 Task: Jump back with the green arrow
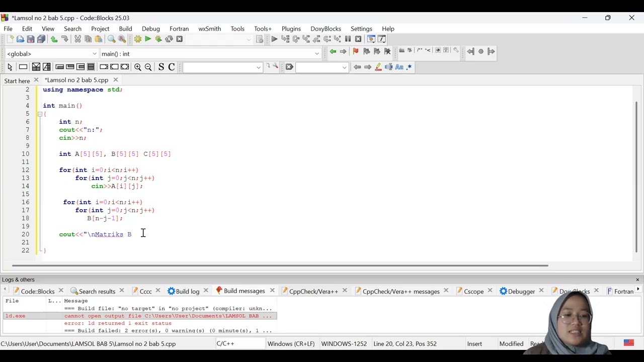333,51
